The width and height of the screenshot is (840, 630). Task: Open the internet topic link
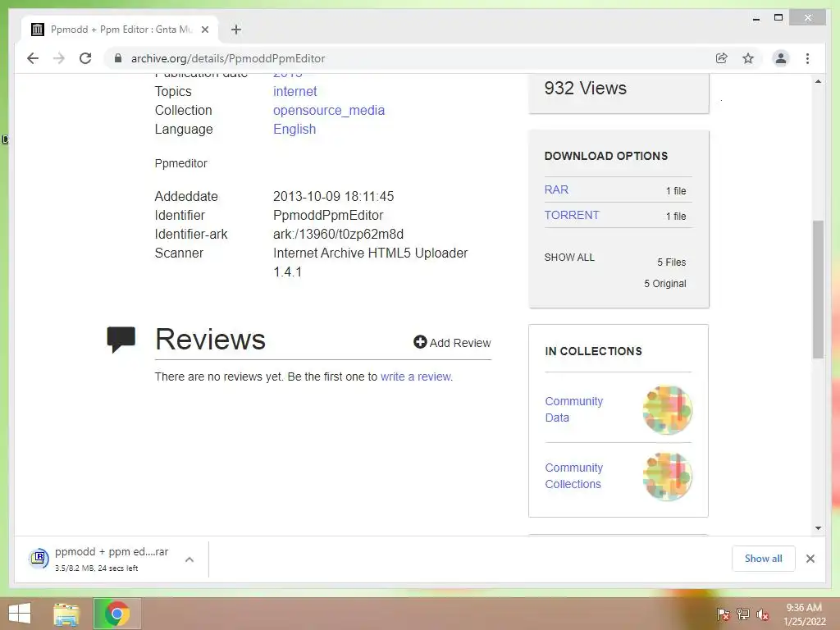tap(294, 92)
